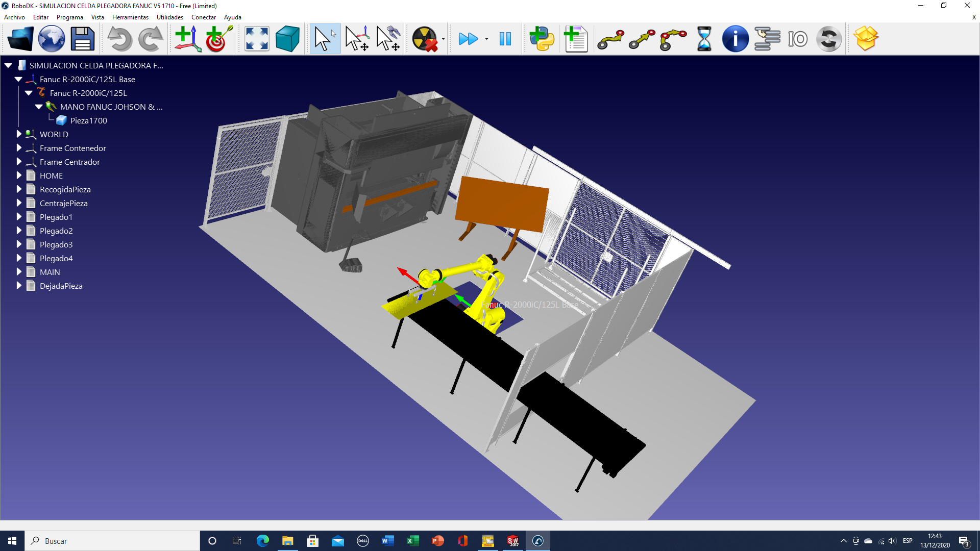Add a new Python program
980x551 pixels.
pos(542,39)
